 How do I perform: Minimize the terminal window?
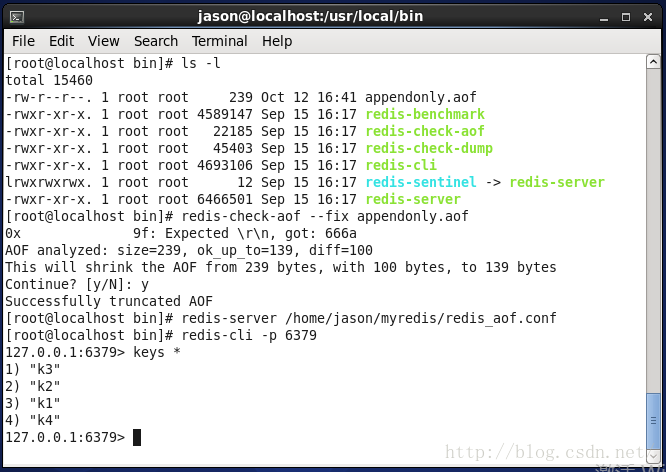[x=604, y=18]
